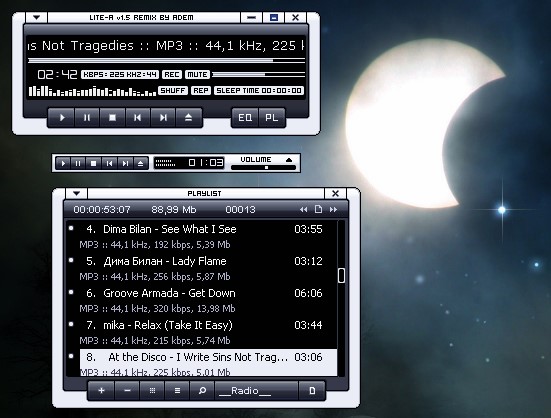The width and height of the screenshot is (551, 418).
Task: Open the EQ equalizer window
Action: click(x=245, y=118)
